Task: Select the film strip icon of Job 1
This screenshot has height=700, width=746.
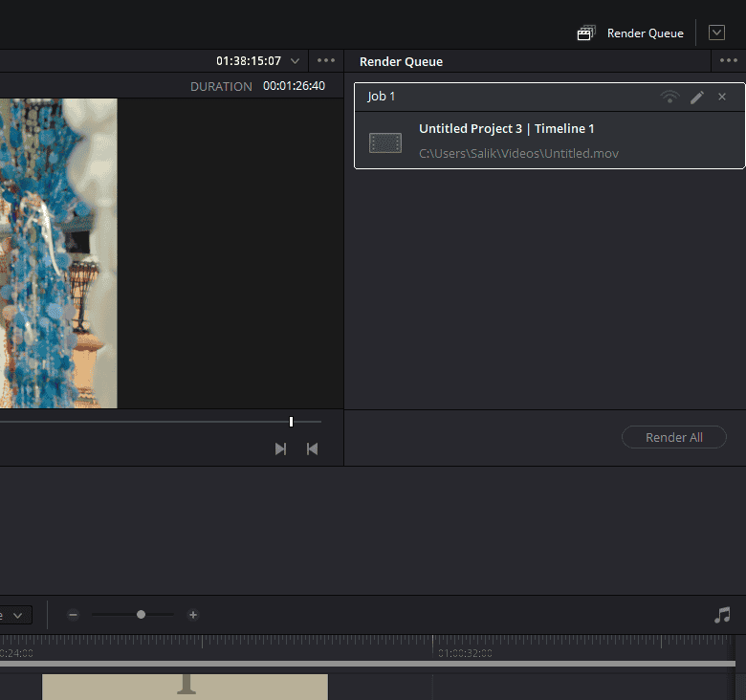Action: 385,142
